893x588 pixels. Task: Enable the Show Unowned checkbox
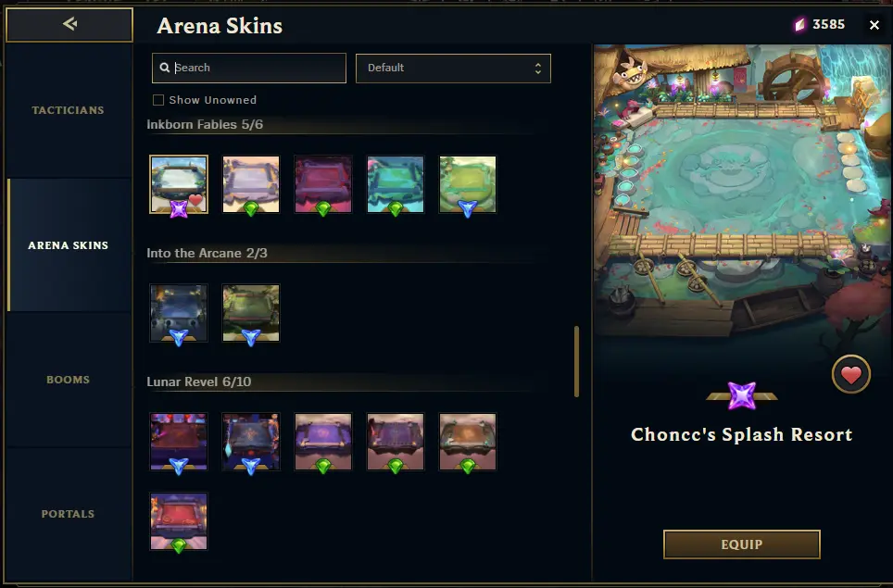click(x=158, y=100)
